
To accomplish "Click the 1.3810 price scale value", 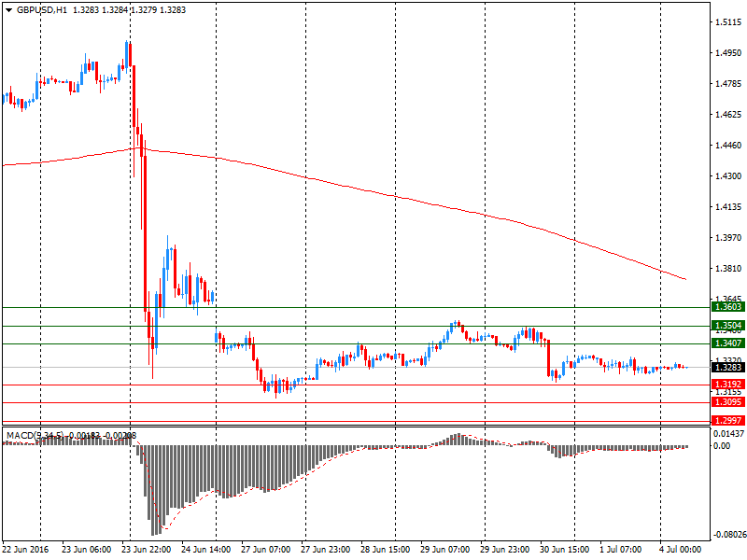I will coord(728,269).
